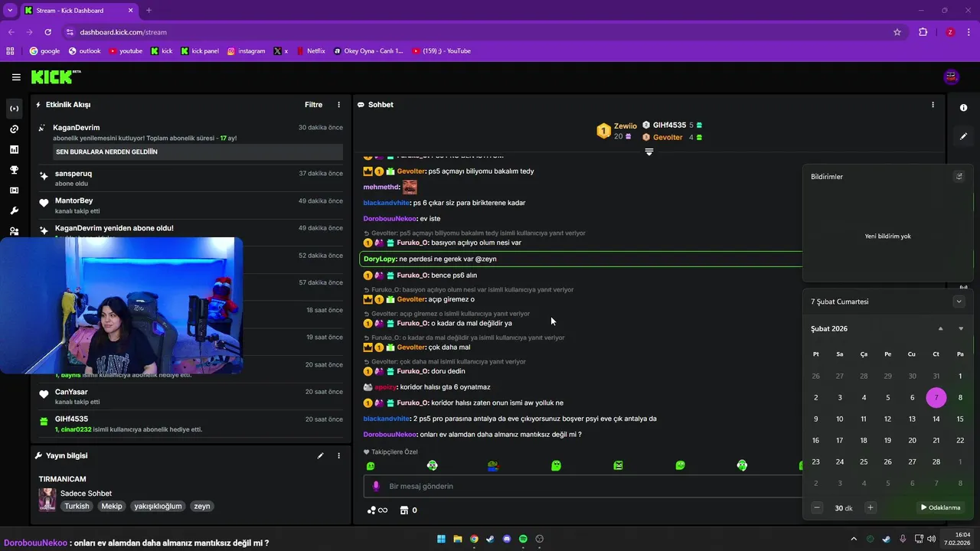Open kick panel bookmark

200,51
